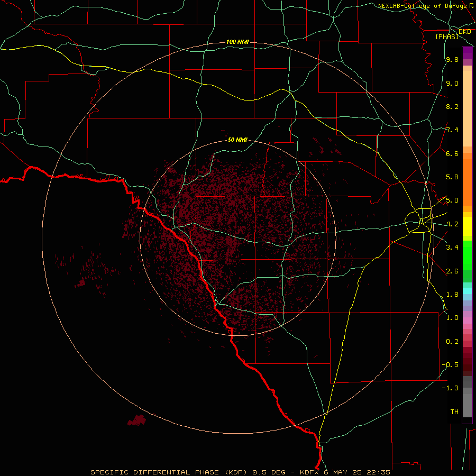Image resolution: width=476 pixels, height=476 pixels.
Task: Pick the yellow band of the color bar
Action: coord(467,226)
